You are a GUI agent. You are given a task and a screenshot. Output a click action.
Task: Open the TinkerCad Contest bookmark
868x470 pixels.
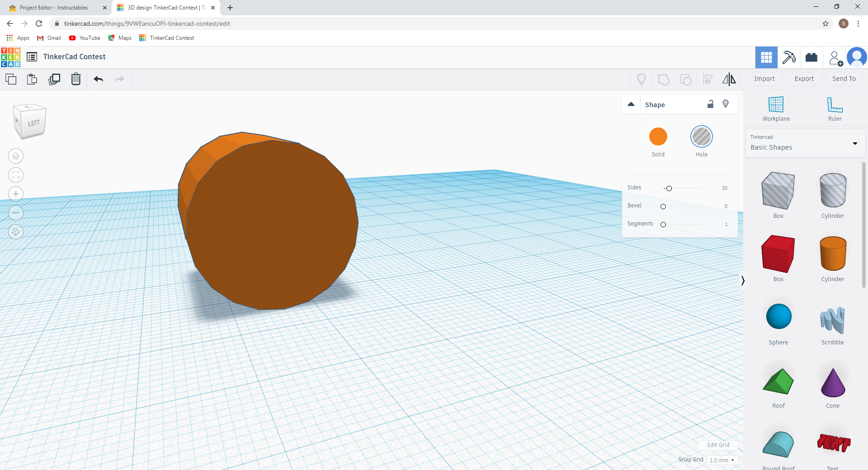tap(167, 38)
